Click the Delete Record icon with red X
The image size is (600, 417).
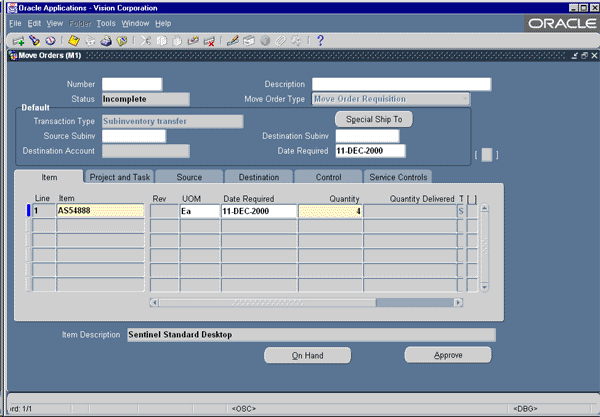(x=209, y=41)
